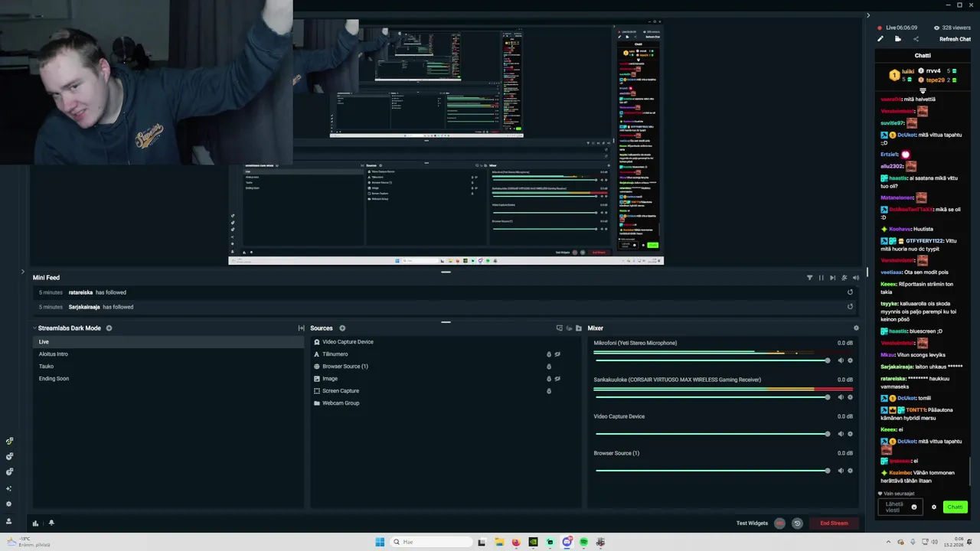This screenshot has width=980, height=551.
Task: Collapse the chat panel with arrow
Action: point(867,15)
